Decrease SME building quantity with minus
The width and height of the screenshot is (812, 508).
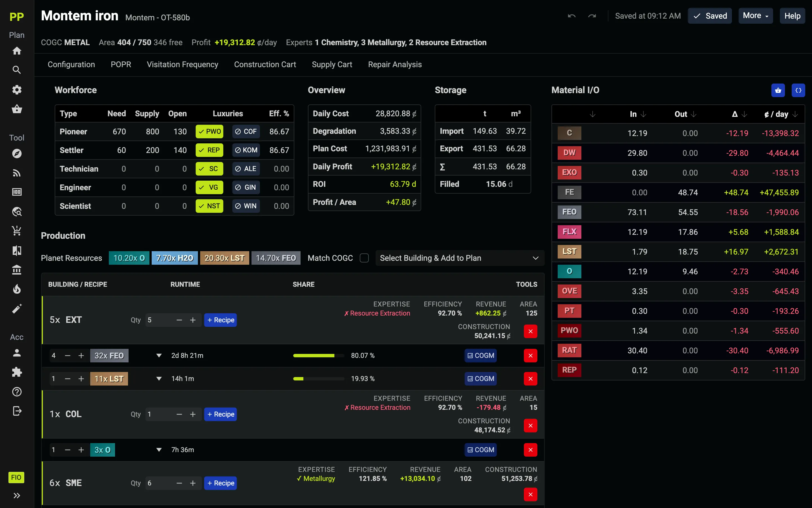pyautogui.click(x=179, y=483)
